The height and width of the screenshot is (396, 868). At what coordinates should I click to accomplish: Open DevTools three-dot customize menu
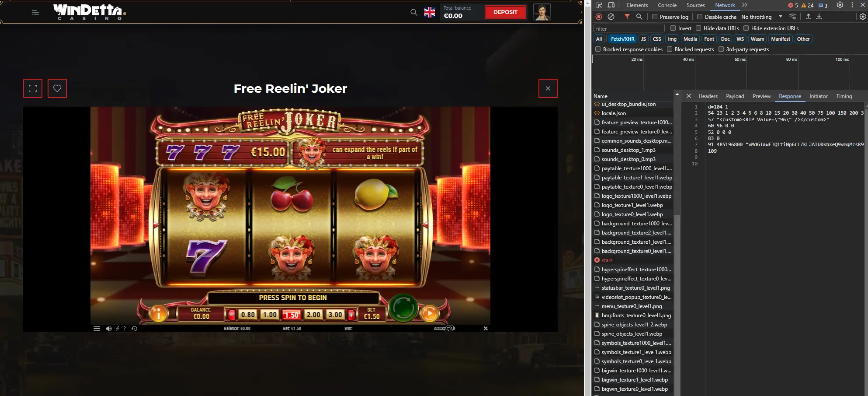pos(852,5)
